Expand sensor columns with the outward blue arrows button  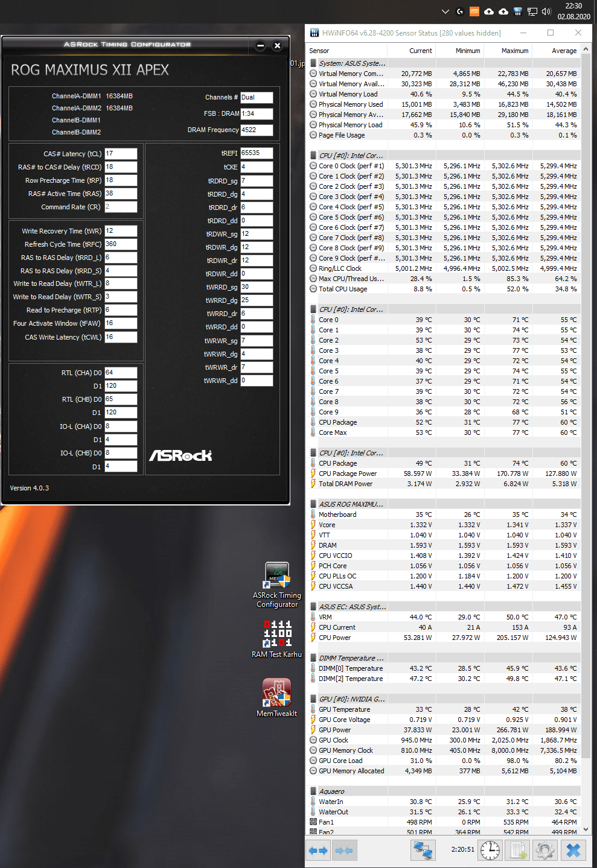[318, 851]
